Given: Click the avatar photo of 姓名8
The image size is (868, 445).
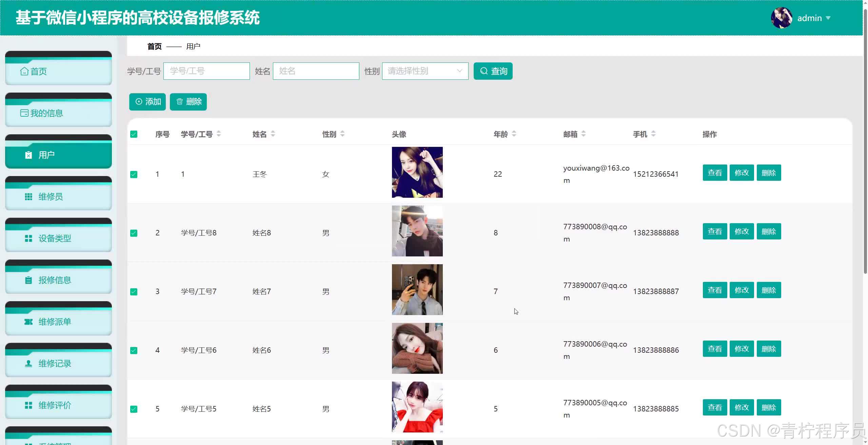Looking at the screenshot, I should tap(417, 231).
